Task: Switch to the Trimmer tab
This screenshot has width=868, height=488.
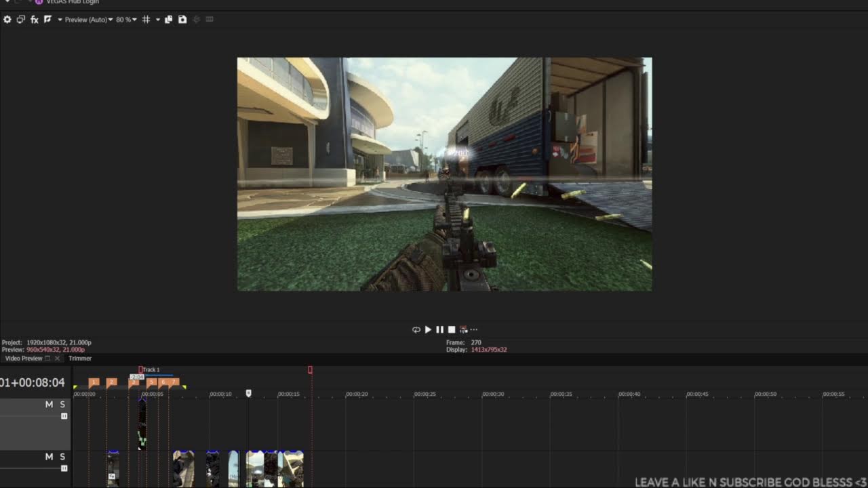Action: click(80, 359)
